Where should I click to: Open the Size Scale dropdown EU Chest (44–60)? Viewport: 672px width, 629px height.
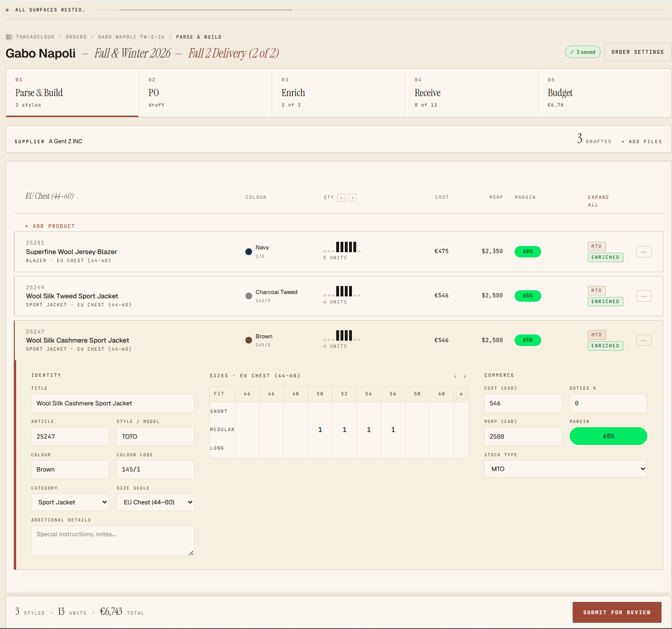[x=156, y=502]
